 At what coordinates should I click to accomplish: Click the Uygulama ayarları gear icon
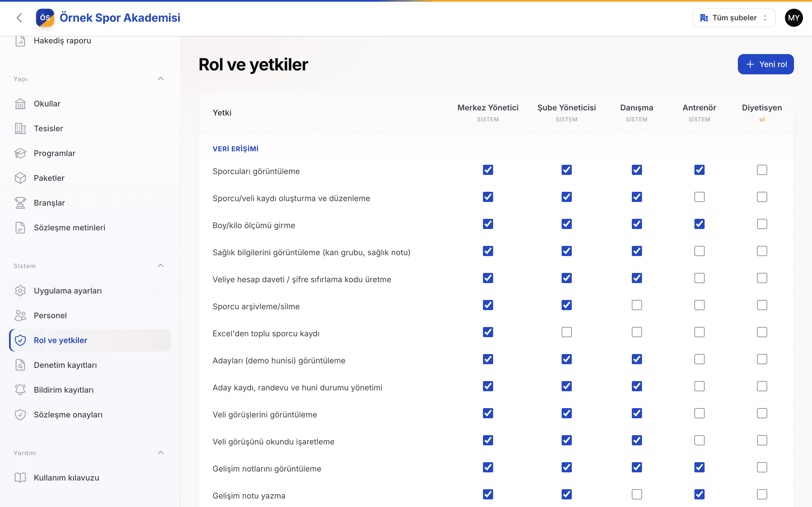(x=20, y=291)
